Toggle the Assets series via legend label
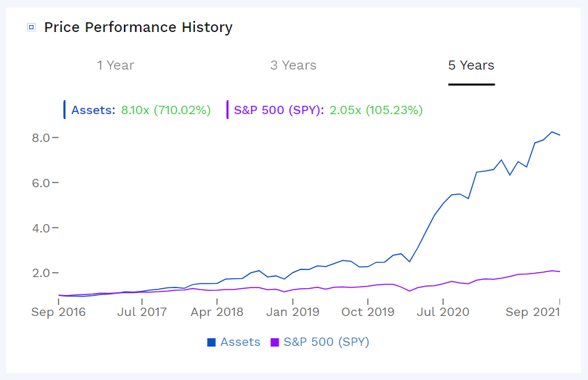This screenshot has width=588, height=380. 240,342
